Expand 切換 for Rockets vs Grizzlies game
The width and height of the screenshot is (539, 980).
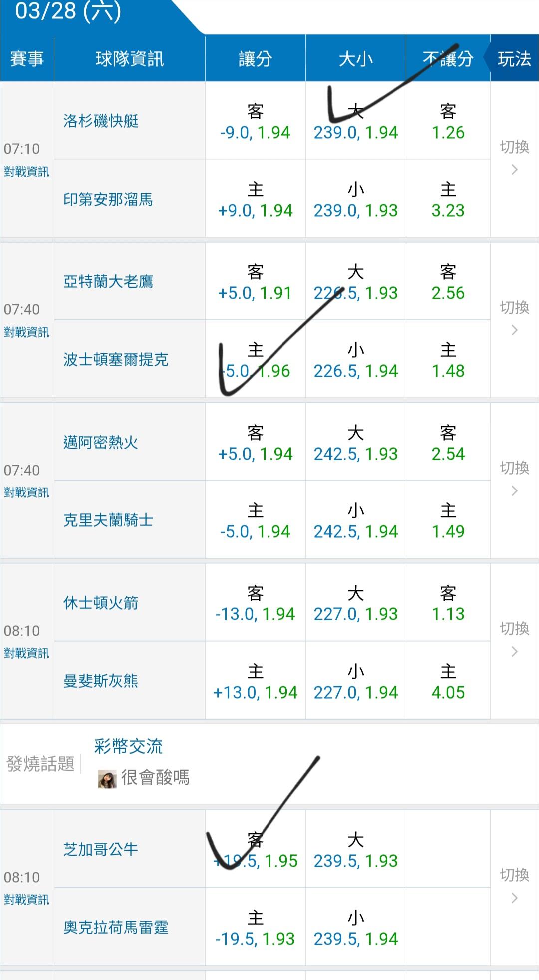point(514,640)
